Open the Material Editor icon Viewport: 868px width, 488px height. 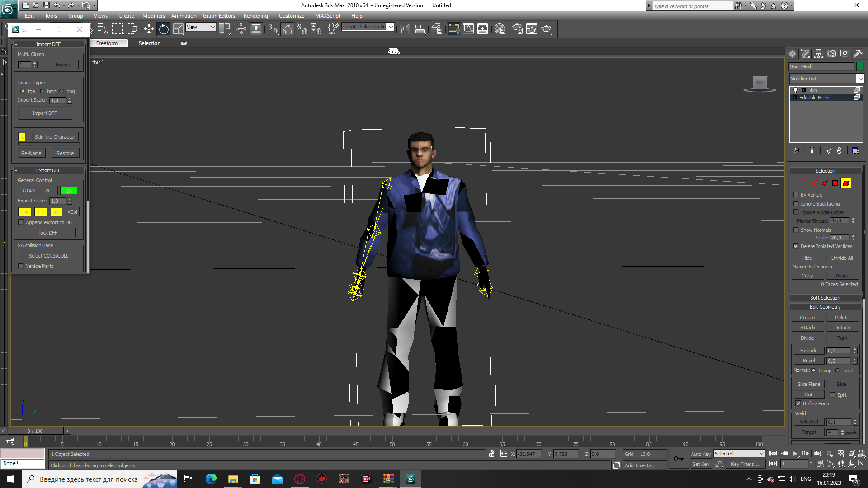point(500,29)
